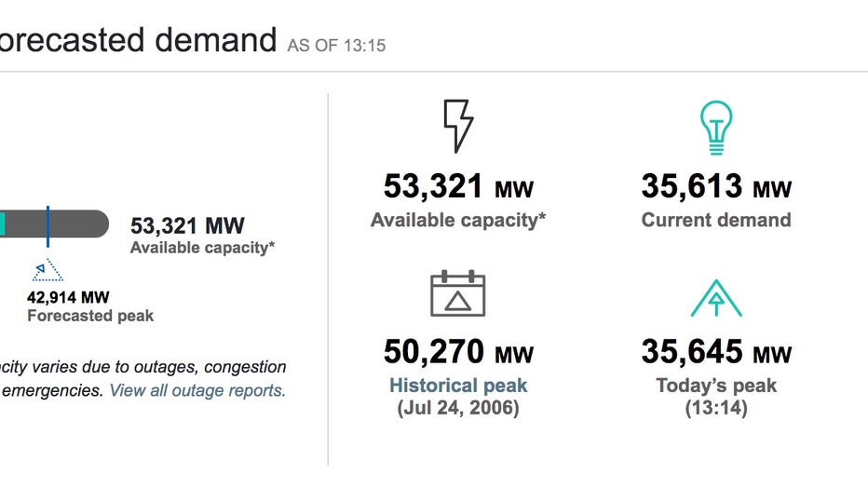The image size is (868, 488).
Task: Click the 35,645 MW today's peak value
Action: click(716, 352)
